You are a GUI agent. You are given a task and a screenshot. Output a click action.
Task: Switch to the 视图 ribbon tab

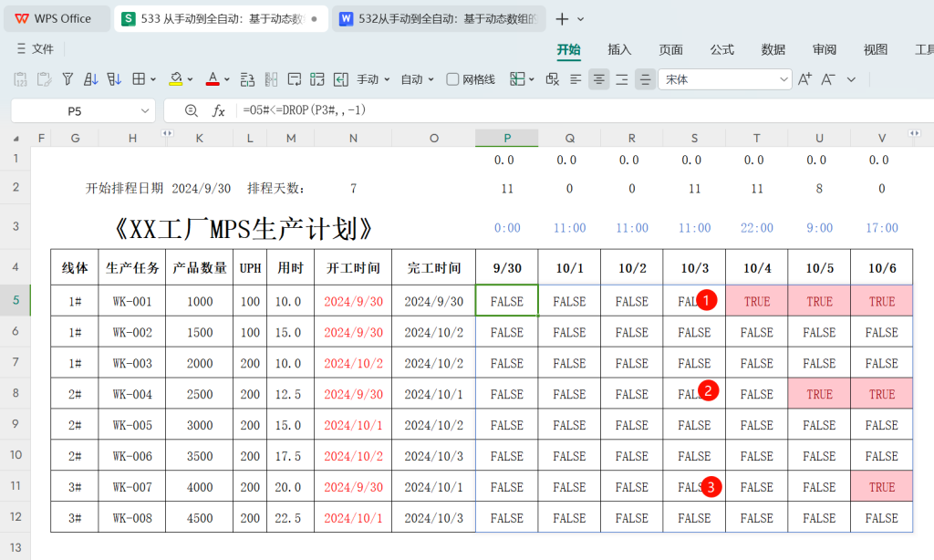[876, 49]
